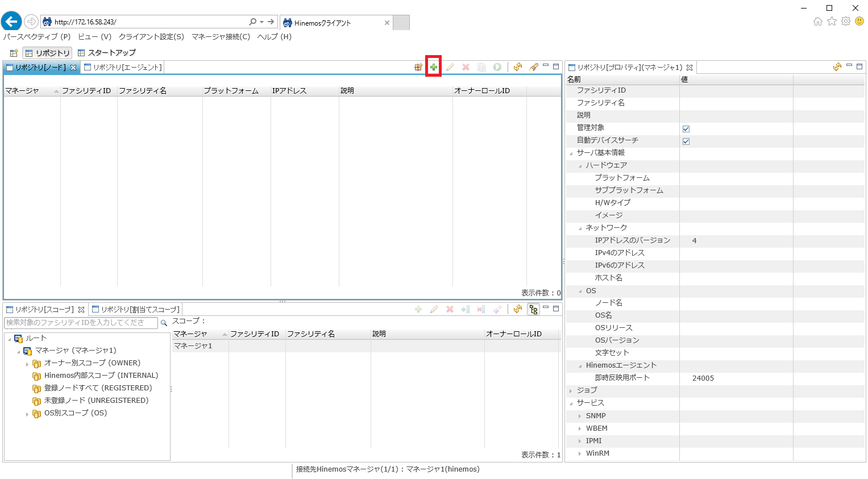Click the browser home icon
Screen dimensions: 868x479
(x=818, y=22)
